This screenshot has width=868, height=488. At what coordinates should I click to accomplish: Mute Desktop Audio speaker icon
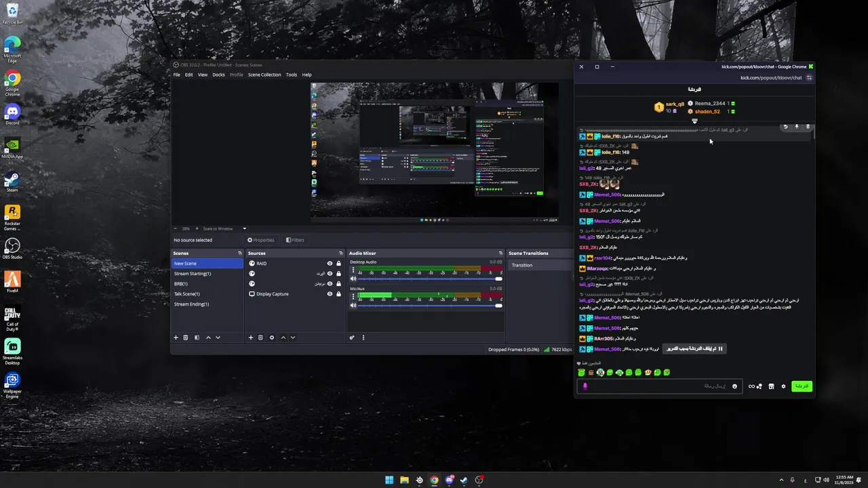coord(353,279)
